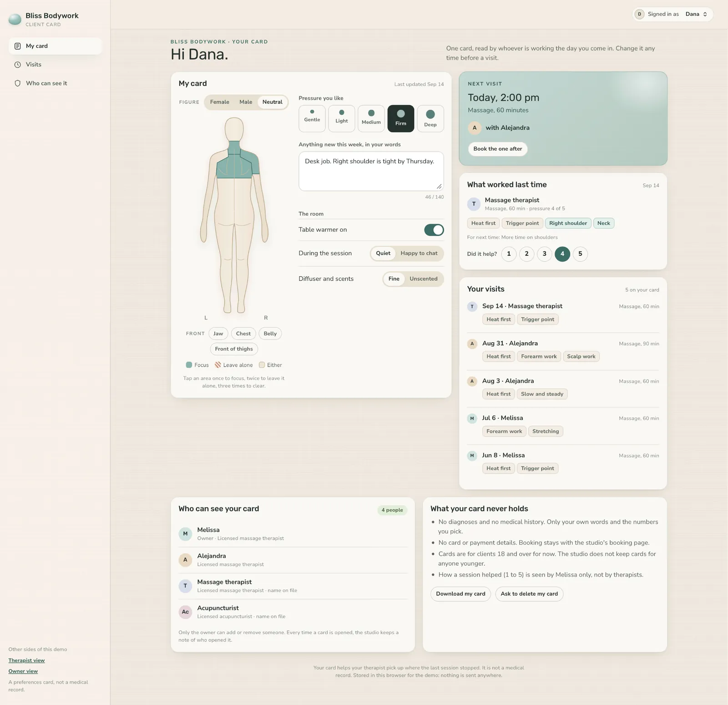This screenshot has height=705, width=728.
Task: Set diffuser and scents to Fine
Action: pos(394,279)
